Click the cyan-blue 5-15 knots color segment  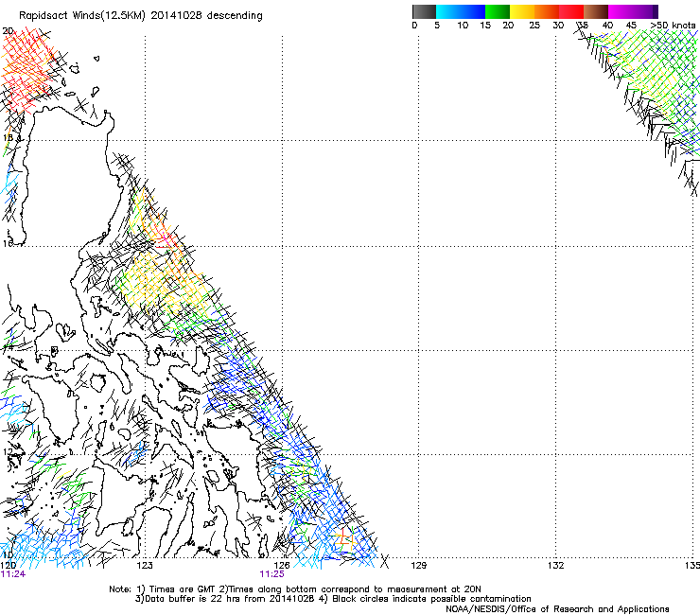point(461,11)
